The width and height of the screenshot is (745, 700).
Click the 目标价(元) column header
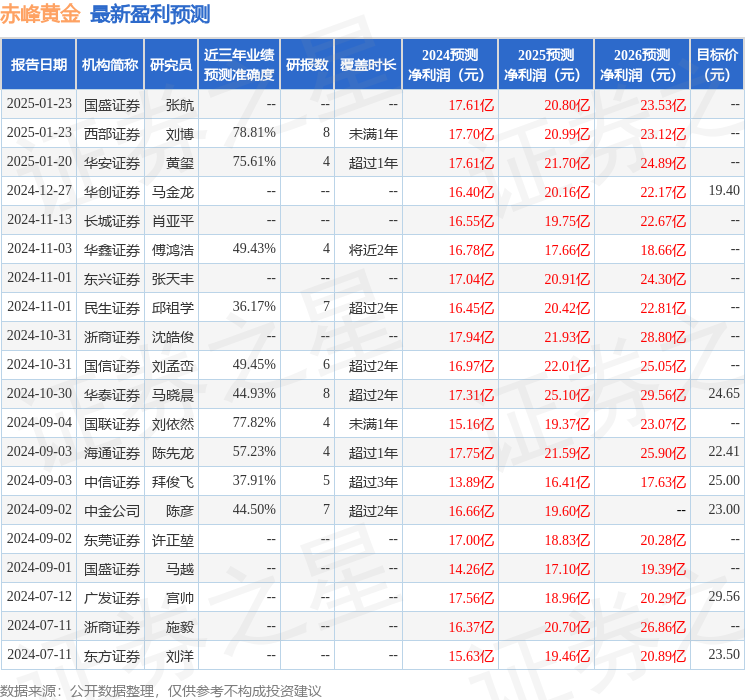(x=717, y=65)
